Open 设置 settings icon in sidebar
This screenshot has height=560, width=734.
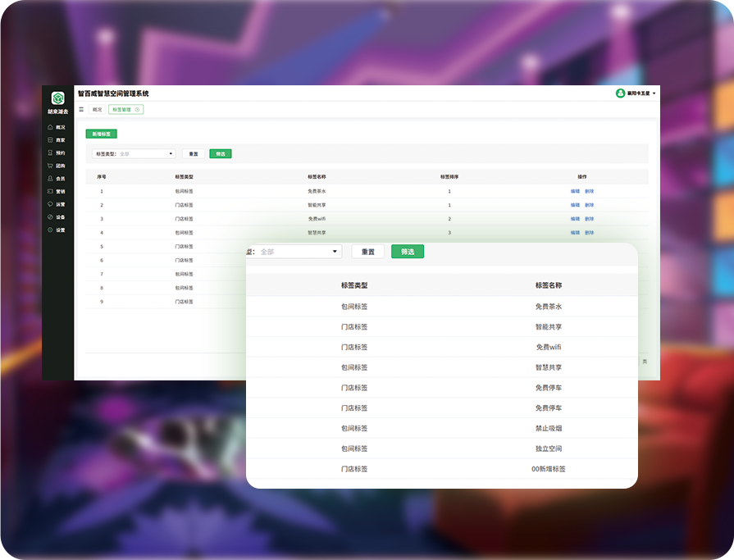(50, 230)
